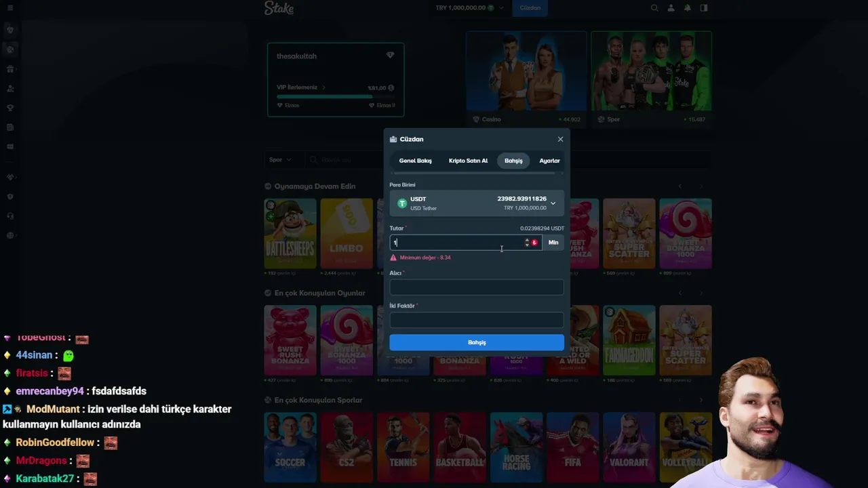Click the Min amount button
Viewport: 868px width, 488px height.
(x=553, y=242)
